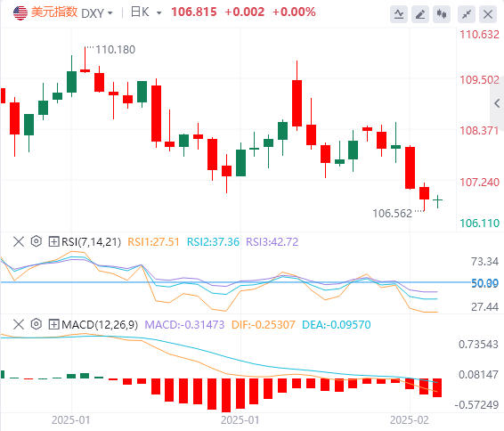504x431 pixels.
Task: Expand the right side panel chevron
Action: coord(497,103)
